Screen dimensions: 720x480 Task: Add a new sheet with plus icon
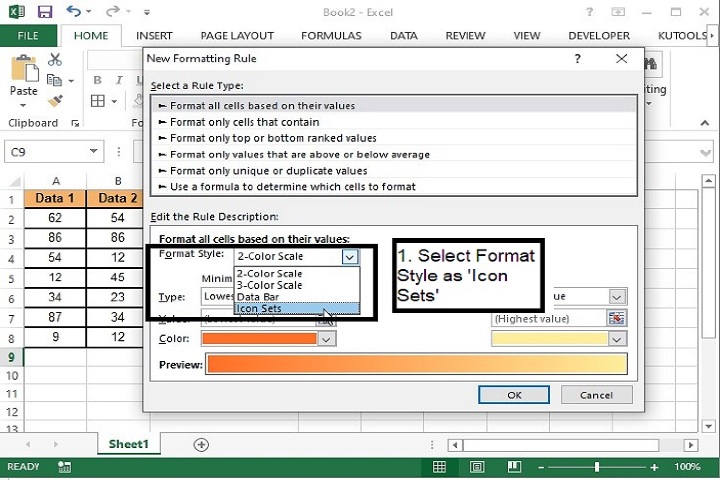tap(201, 444)
